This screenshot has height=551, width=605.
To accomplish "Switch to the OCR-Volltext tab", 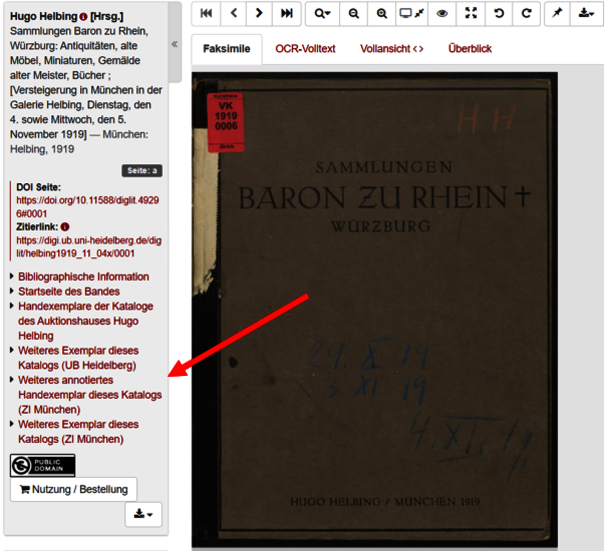I will point(305,49).
